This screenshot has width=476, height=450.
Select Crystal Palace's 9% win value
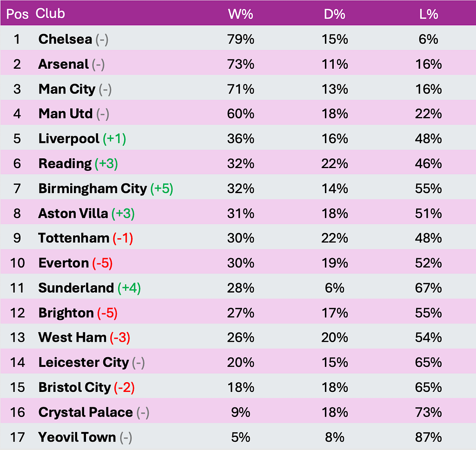[x=240, y=412]
